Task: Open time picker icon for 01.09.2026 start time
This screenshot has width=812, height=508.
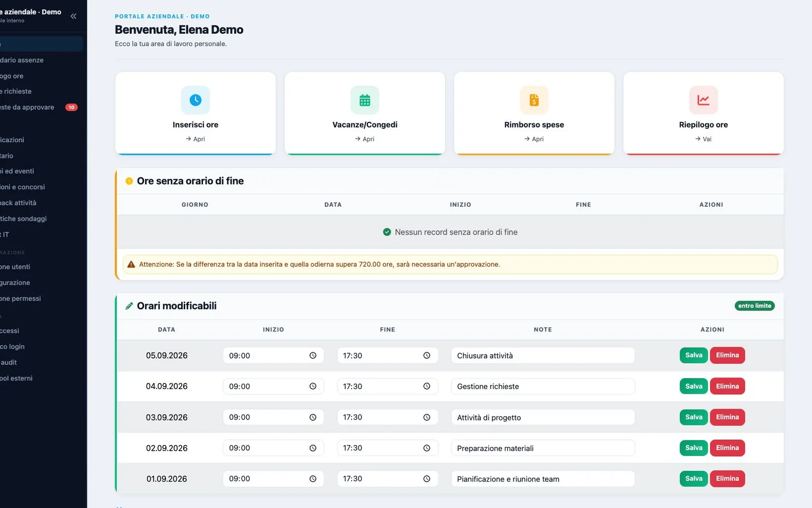Action: pyautogui.click(x=313, y=479)
